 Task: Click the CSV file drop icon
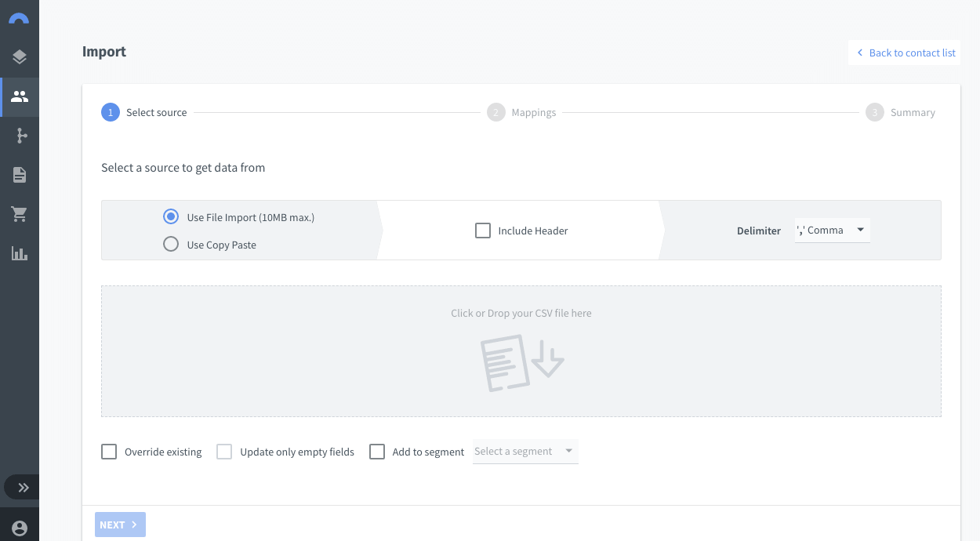[x=522, y=363]
